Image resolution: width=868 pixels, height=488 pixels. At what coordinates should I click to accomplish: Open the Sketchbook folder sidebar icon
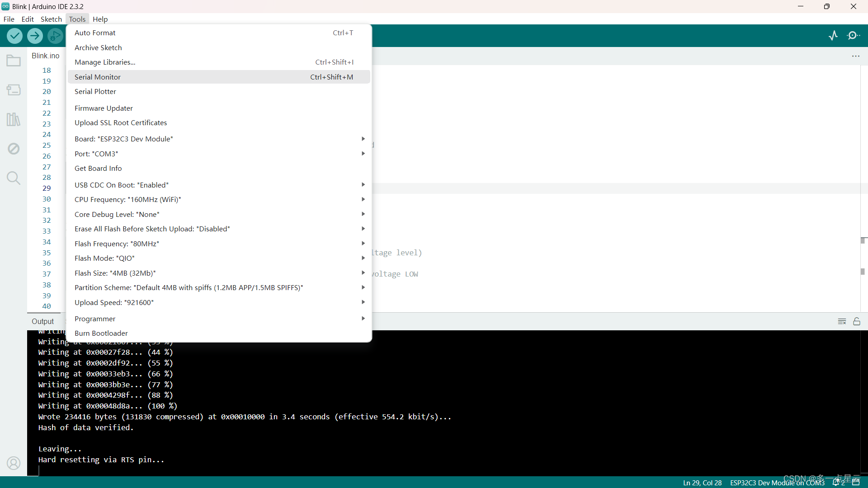point(14,61)
